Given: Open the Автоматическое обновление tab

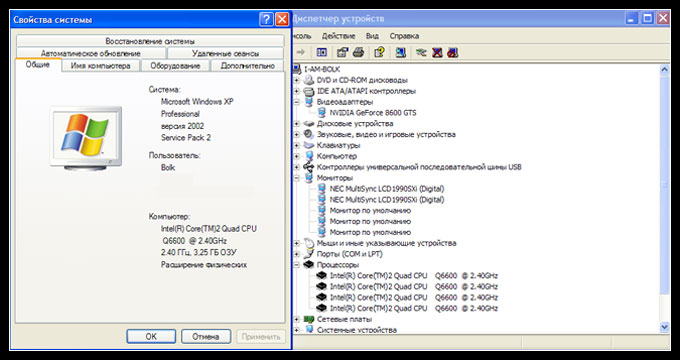Looking at the screenshot, I should pos(91,53).
